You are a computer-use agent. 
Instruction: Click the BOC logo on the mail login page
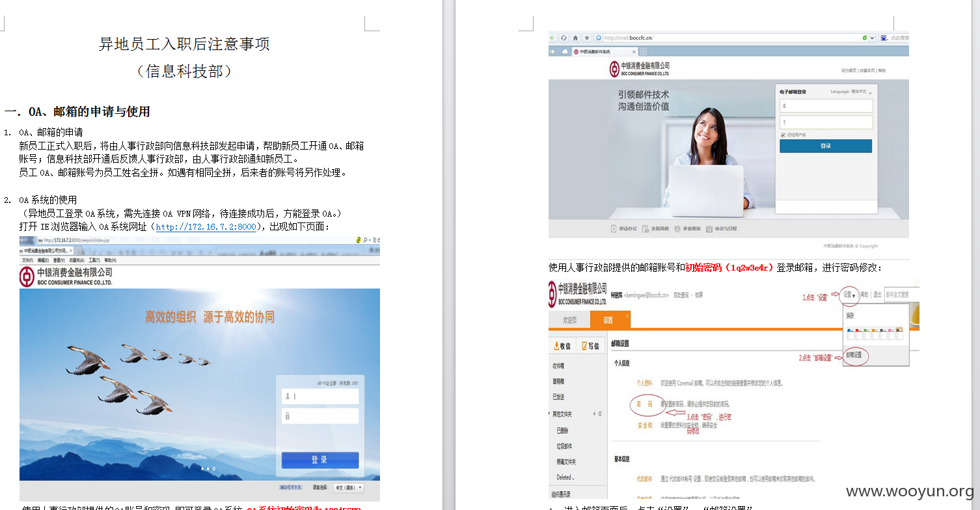(x=614, y=69)
